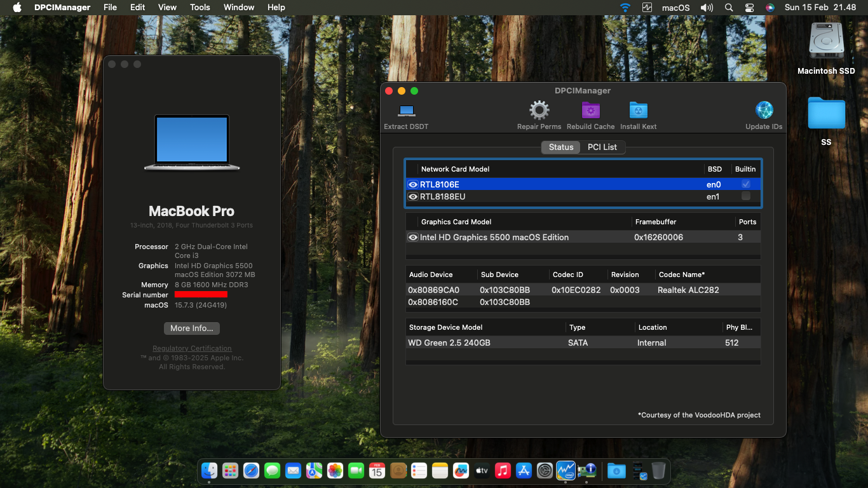This screenshot has height=488, width=868.
Task: Open the Edit menu
Action: pyautogui.click(x=137, y=7)
